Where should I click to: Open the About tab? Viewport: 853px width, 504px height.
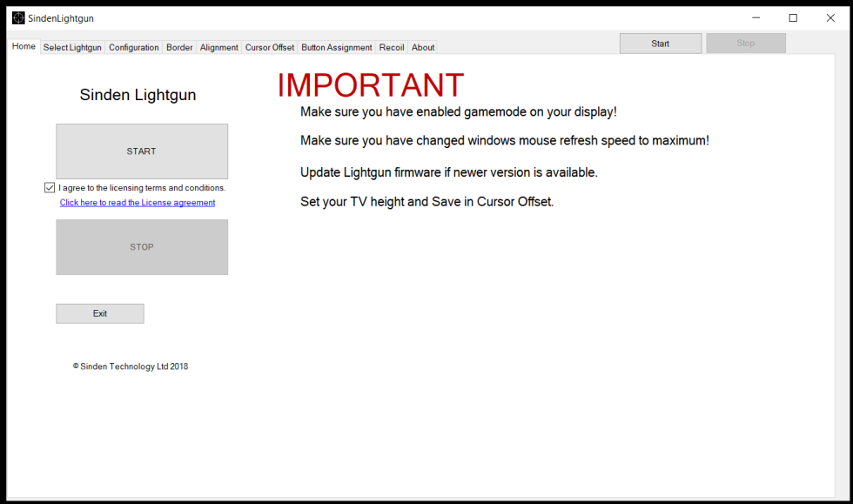(423, 47)
